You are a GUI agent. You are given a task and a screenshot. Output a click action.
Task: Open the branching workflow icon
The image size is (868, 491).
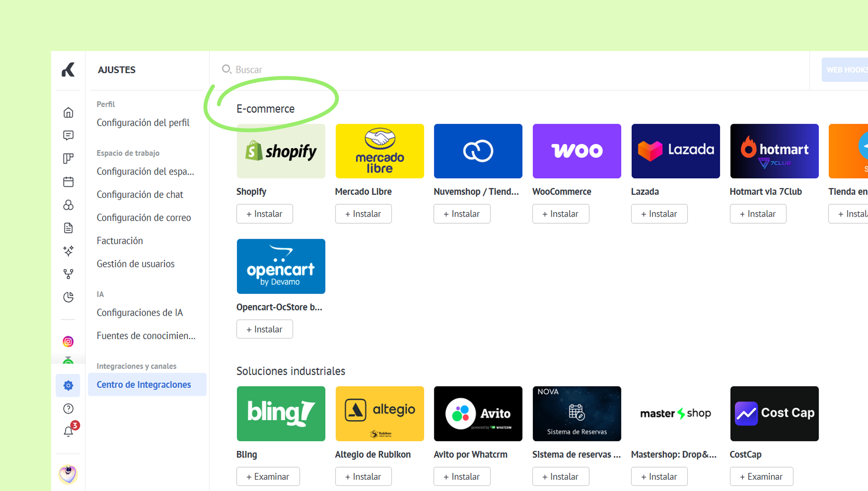tap(68, 274)
